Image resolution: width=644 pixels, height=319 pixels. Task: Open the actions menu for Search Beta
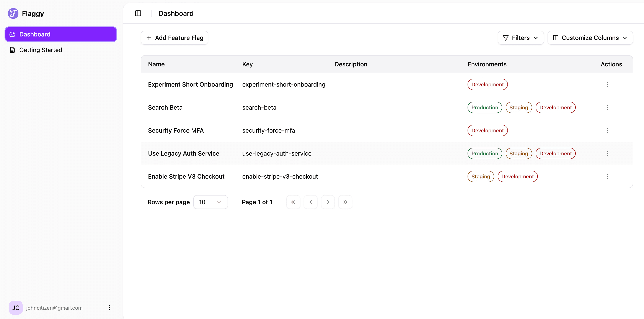click(608, 107)
